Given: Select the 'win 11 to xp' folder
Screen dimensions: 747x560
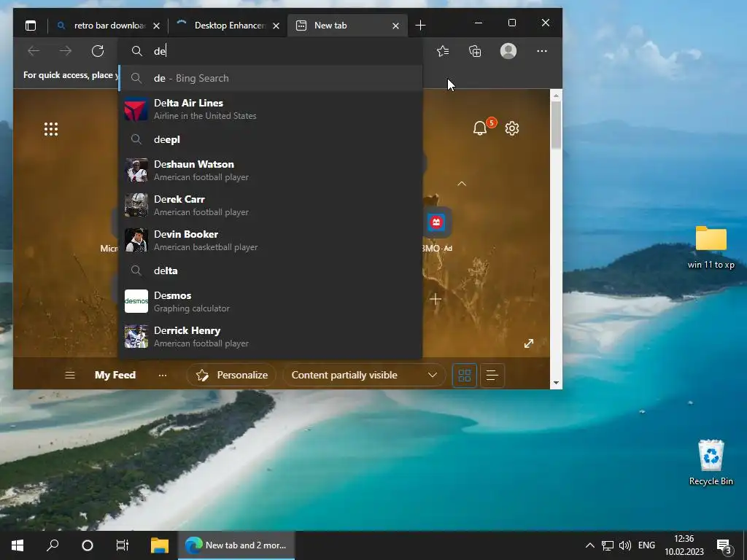Looking at the screenshot, I should click(711, 247).
